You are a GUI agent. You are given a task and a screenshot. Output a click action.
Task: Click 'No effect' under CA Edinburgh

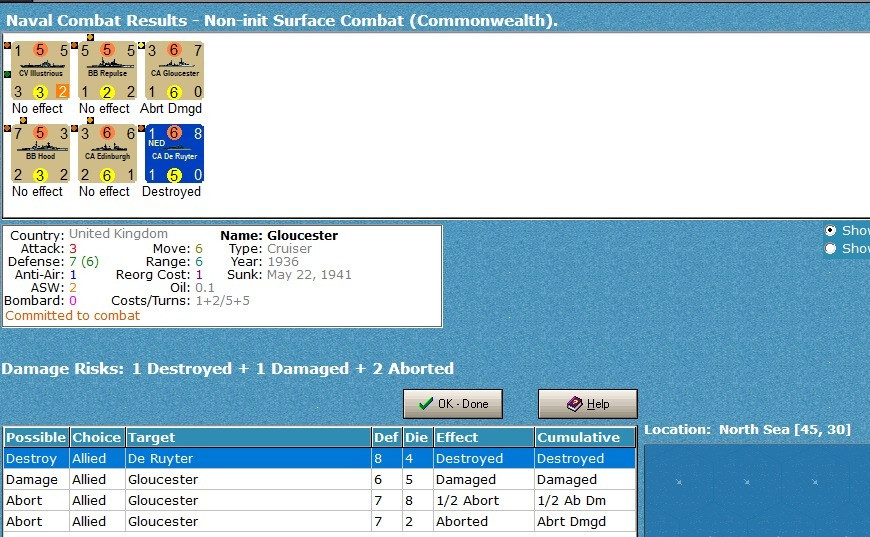[x=104, y=191]
